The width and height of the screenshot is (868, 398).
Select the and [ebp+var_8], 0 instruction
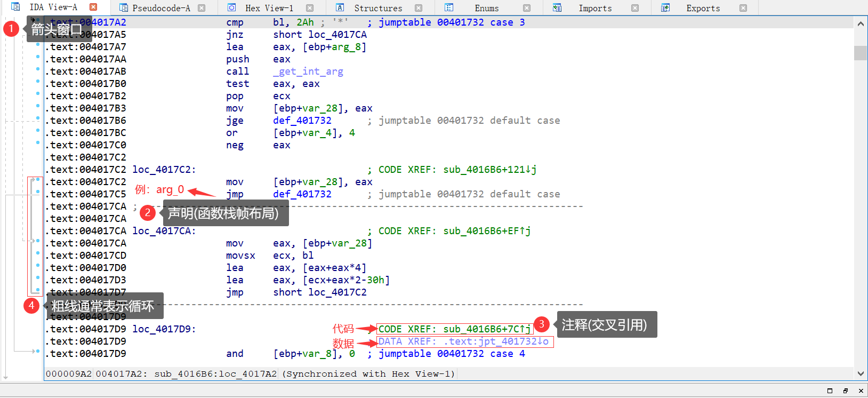[291, 354]
